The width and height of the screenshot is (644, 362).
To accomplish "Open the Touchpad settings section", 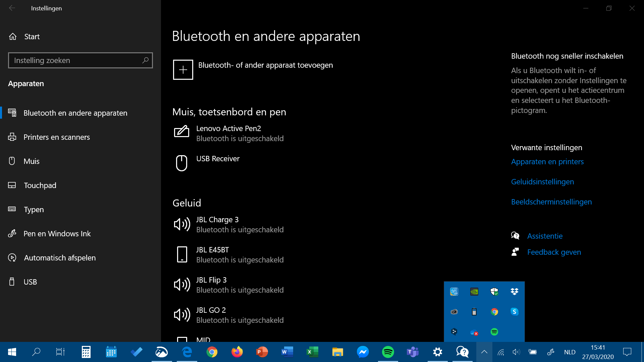I will pyautogui.click(x=40, y=185).
